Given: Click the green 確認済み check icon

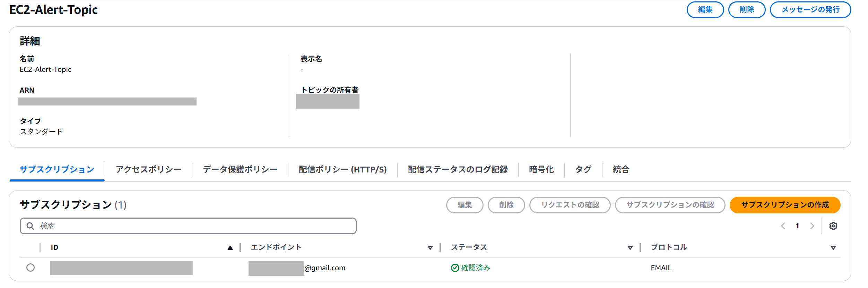Looking at the screenshot, I should [x=455, y=268].
